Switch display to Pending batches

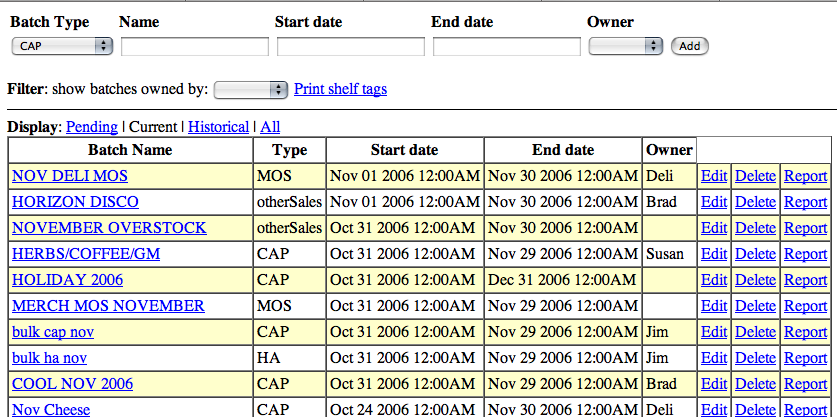[92, 127]
